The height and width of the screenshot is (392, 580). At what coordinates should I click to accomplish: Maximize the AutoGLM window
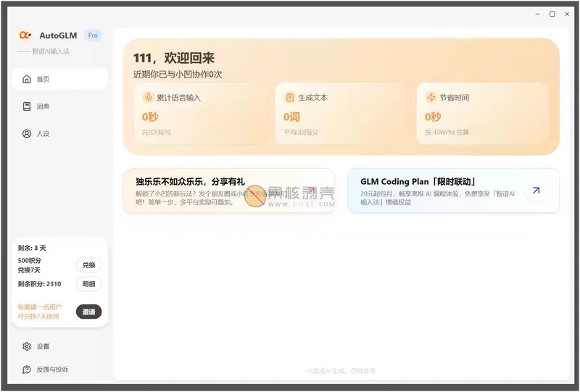(552, 14)
